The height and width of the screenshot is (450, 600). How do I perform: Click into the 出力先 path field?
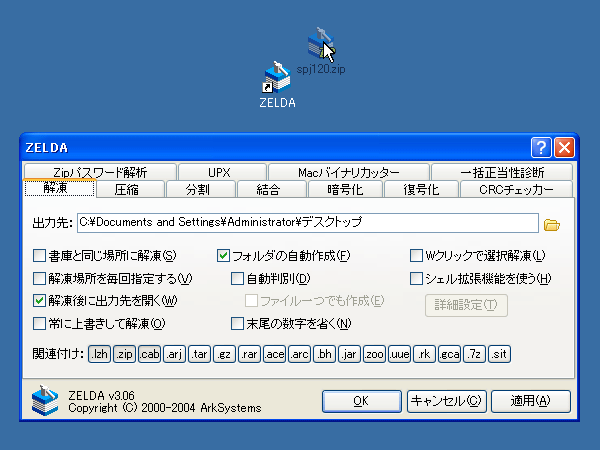pyautogui.click(x=308, y=223)
